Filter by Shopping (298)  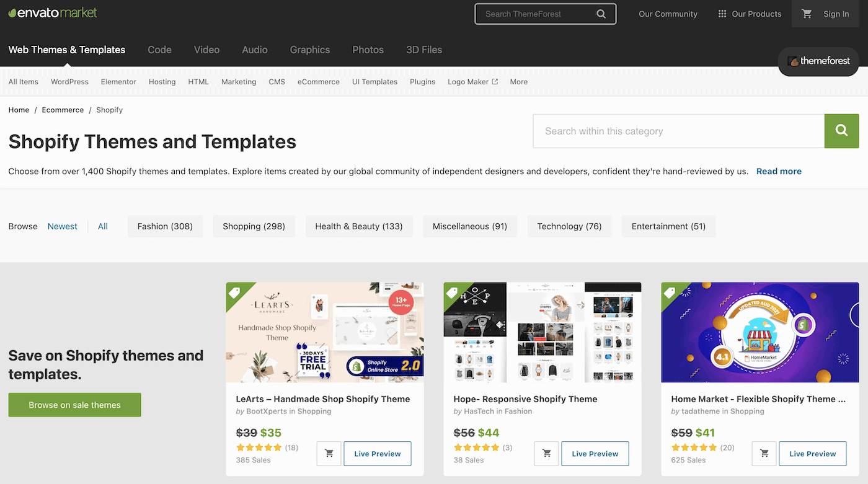pos(254,226)
